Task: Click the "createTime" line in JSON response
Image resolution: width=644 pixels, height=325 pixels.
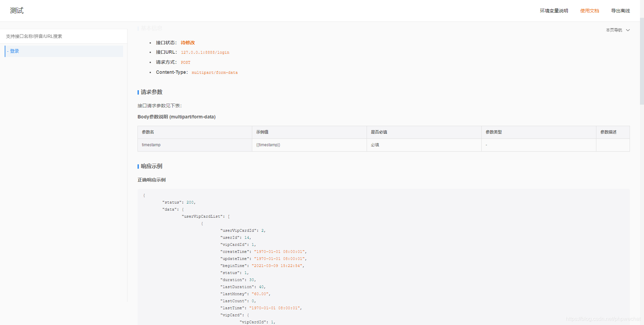Action: tap(264, 252)
